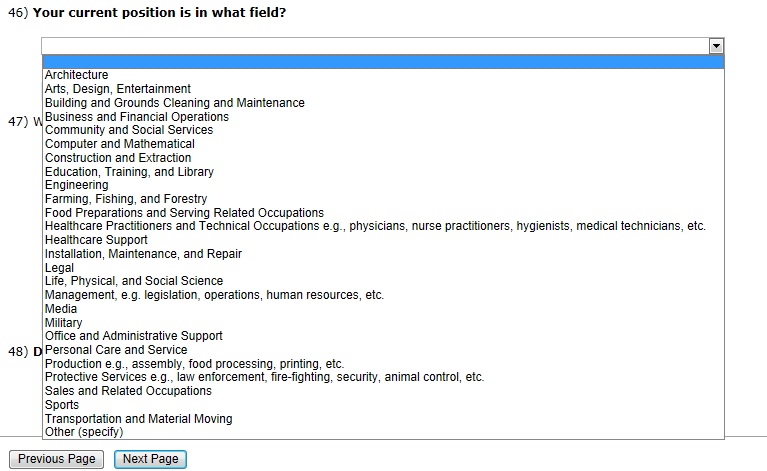Choose Other (specify) option
Screen dimensions: 767x471
(x=84, y=432)
